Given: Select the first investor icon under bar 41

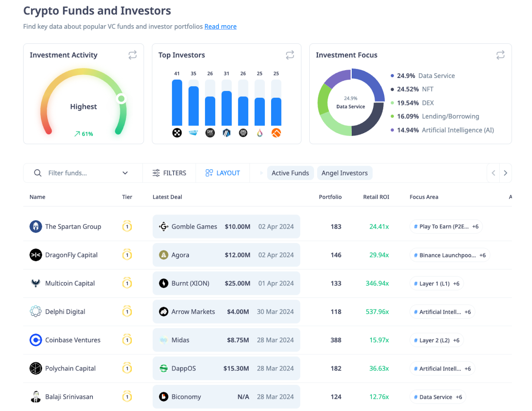Looking at the screenshot, I should pos(177,133).
